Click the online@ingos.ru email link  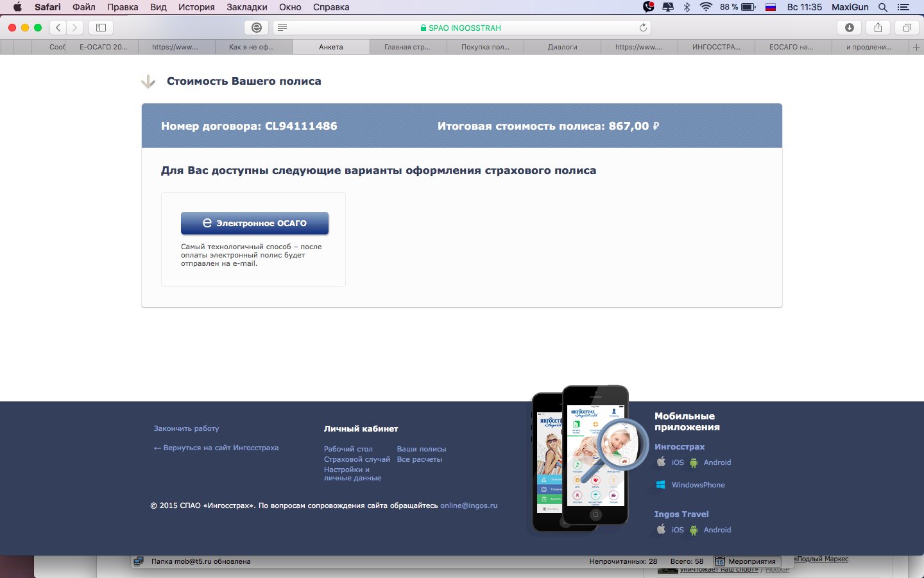pos(469,505)
